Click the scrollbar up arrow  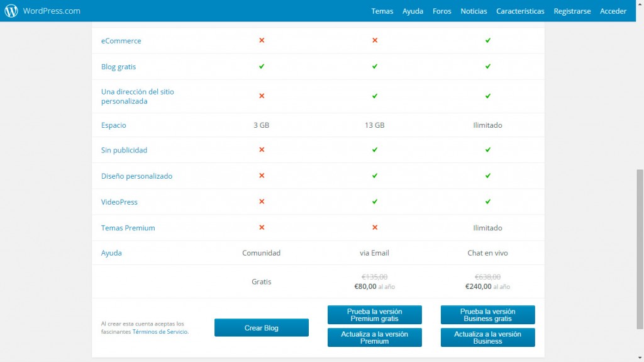pos(640,3)
